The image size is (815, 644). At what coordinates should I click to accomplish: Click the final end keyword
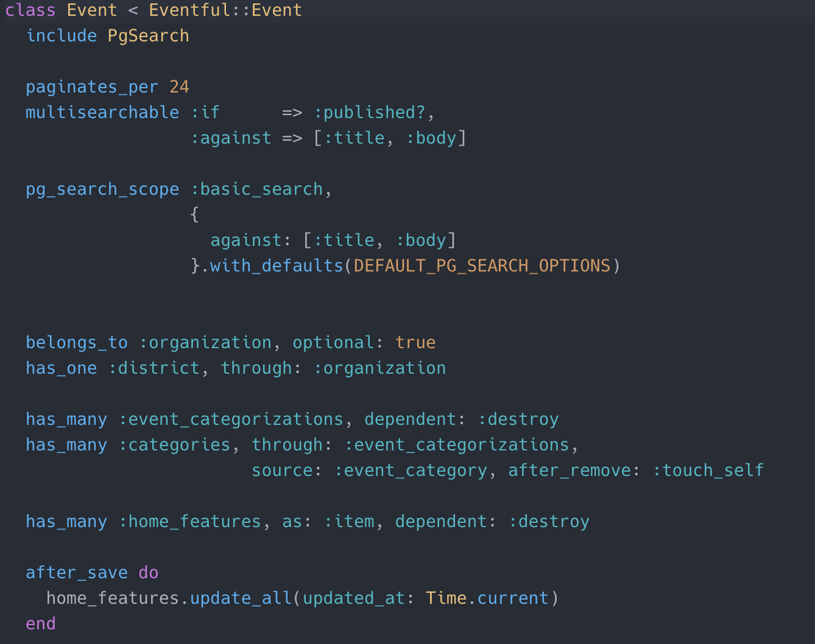(40, 623)
